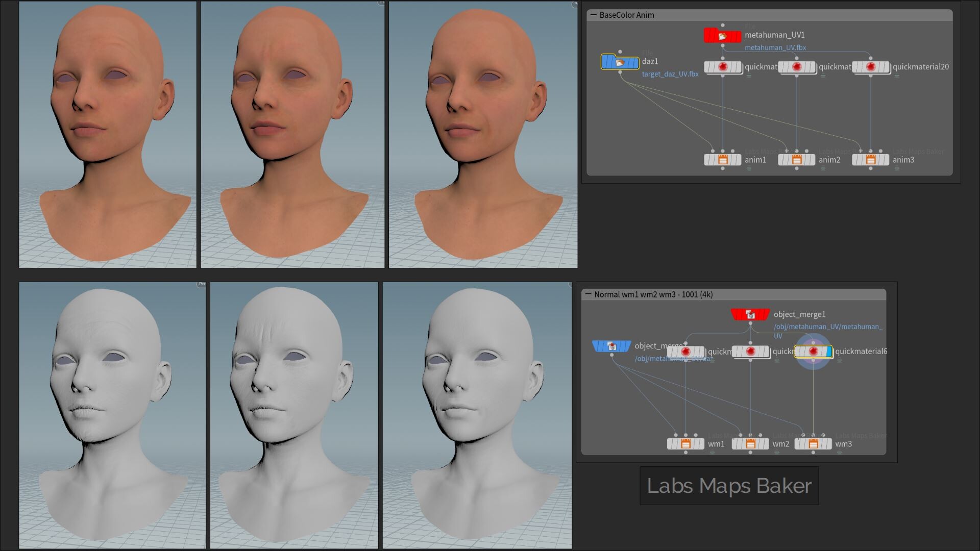Image resolution: width=980 pixels, height=551 pixels.
Task: Click the wm2 Maps Baker node icon
Action: pos(750,444)
